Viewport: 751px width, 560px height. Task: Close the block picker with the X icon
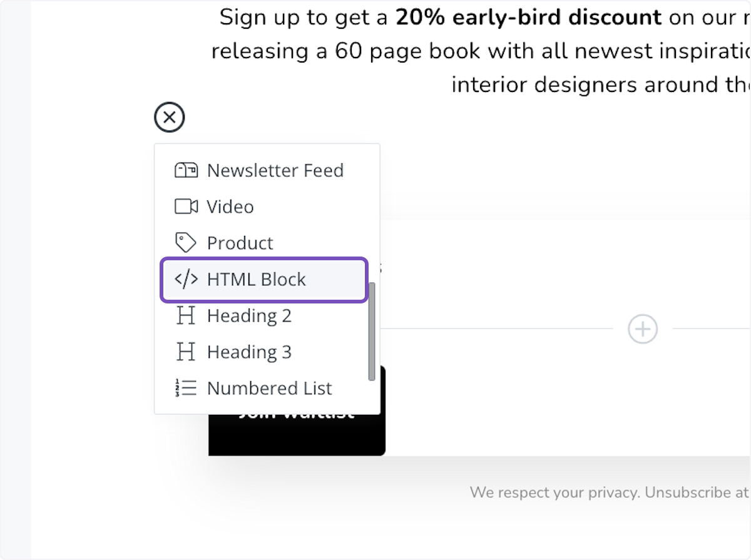(x=169, y=117)
